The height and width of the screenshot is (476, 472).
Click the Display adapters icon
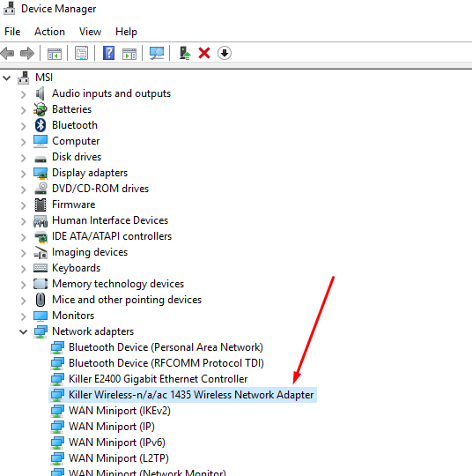point(41,173)
